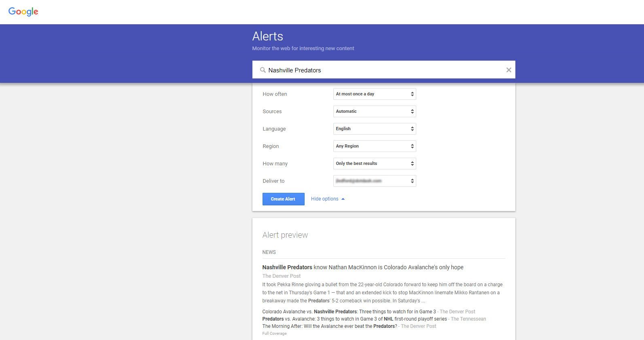This screenshot has width=644, height=340.
Task: Click the Region label
Action: 271,146
